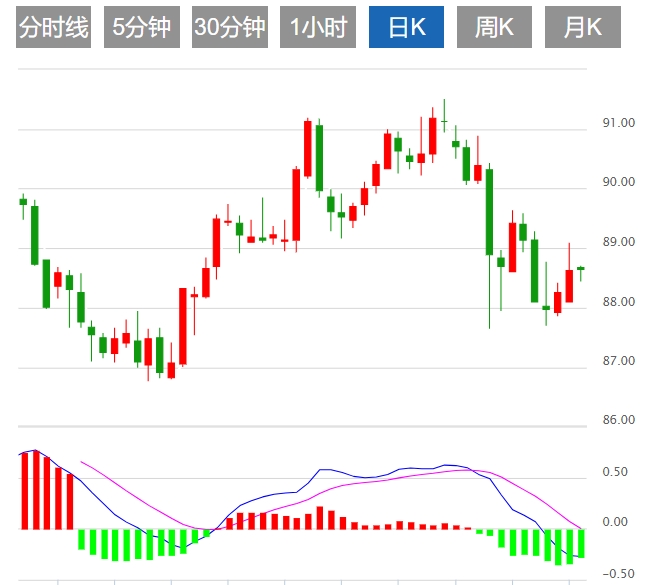Screen dimensions: 645x585
Task: Select the 30分钟 interval tab
Action: click(230, 27)
